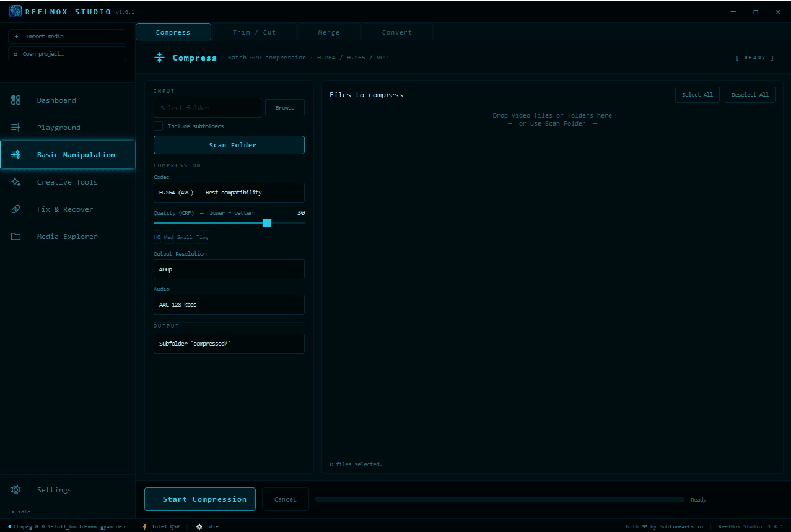Click the Quality CRF slider handle
Screen dimensions: 791x532
266,223
